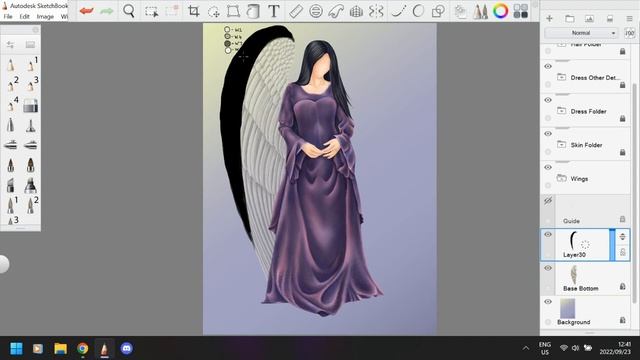Select the Text tool
Screen dimensions: 640x360
pyautogui.click(x=274, y=11)
